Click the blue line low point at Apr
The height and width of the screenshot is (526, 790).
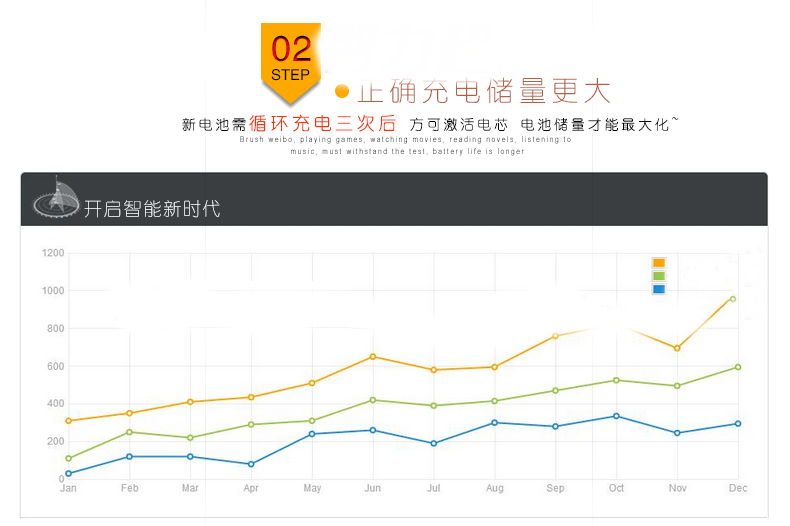[x=251, y=464]
